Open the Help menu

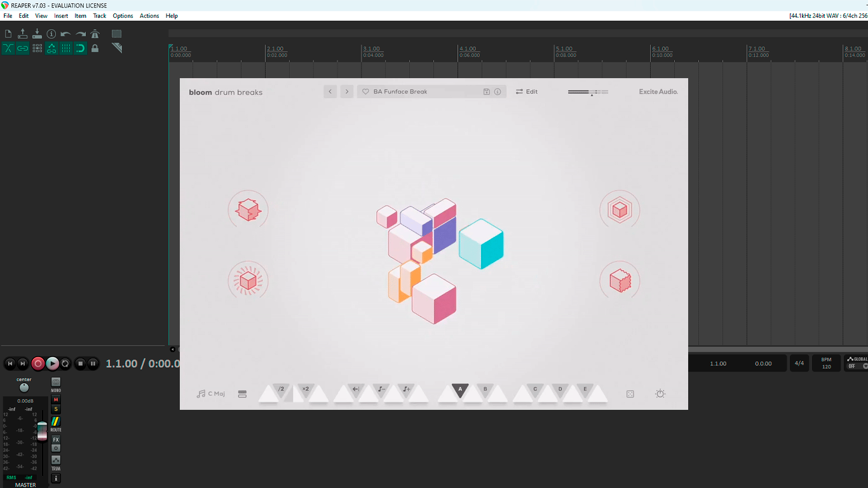pyautogui.click(x=172, y=16)
